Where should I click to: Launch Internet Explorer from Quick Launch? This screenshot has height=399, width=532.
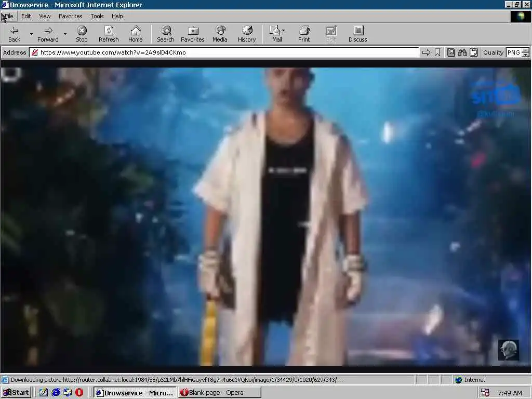[x=56, y=393]
